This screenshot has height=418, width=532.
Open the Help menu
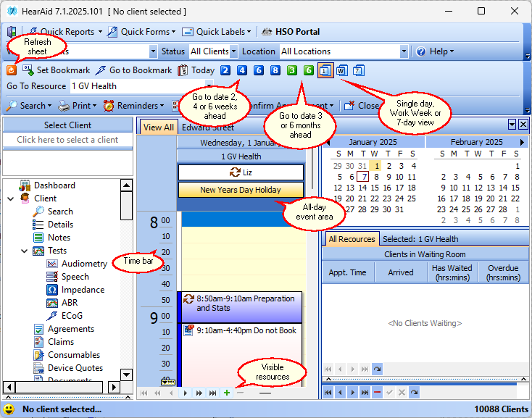(x=436, y=51)
